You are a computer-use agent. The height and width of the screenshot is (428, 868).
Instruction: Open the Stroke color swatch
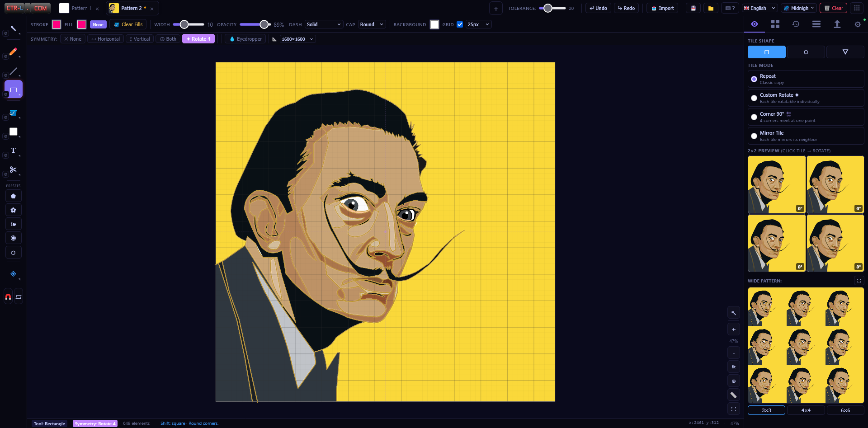click(57, 24)
